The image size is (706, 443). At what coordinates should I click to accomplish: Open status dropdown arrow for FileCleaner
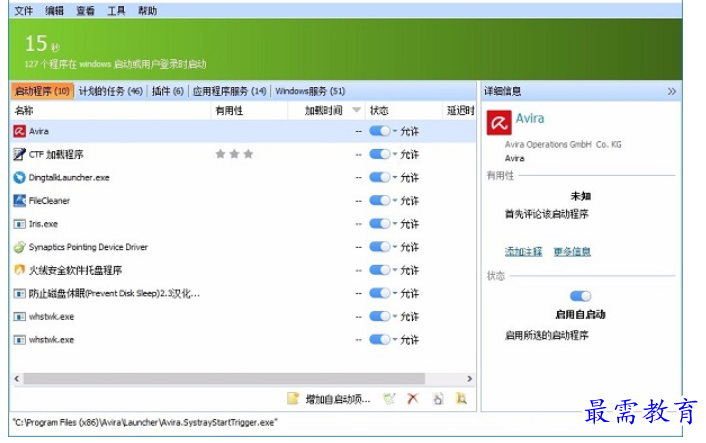395,200
